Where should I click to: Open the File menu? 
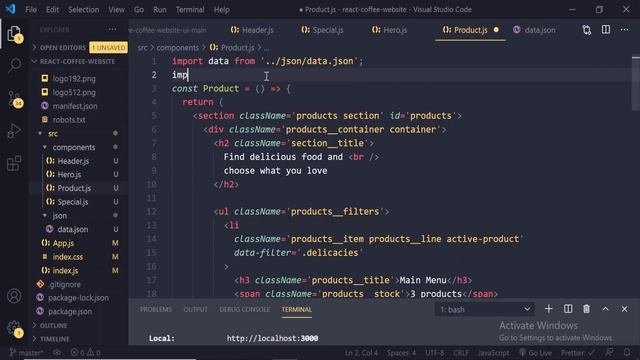(31, 9)
